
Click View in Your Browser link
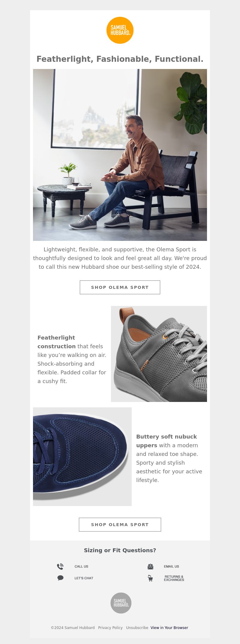tap(169, 628)
